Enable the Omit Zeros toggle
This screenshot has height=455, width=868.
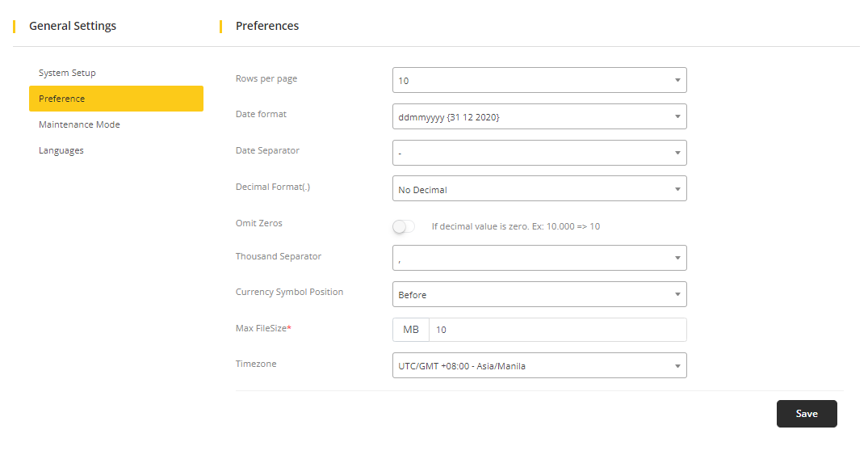[404, 226]
